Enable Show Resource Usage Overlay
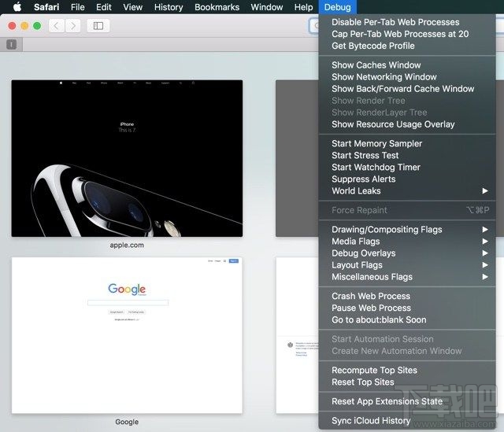The image size is (504, 432). (393, 124)
